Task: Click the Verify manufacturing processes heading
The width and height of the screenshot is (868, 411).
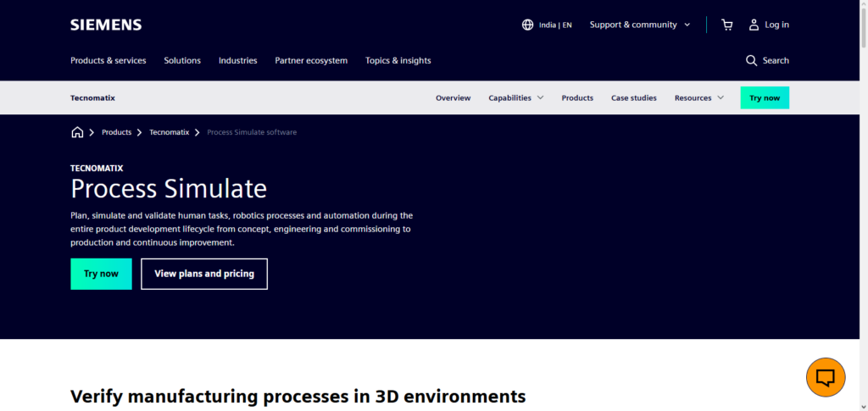Action: coord(298,396)
